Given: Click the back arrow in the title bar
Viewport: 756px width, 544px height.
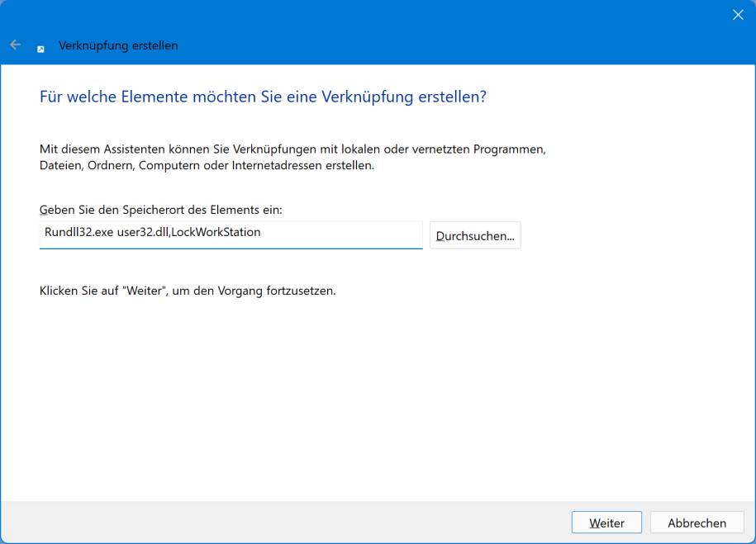Looking at the screenshot, I should click(15, 45).
